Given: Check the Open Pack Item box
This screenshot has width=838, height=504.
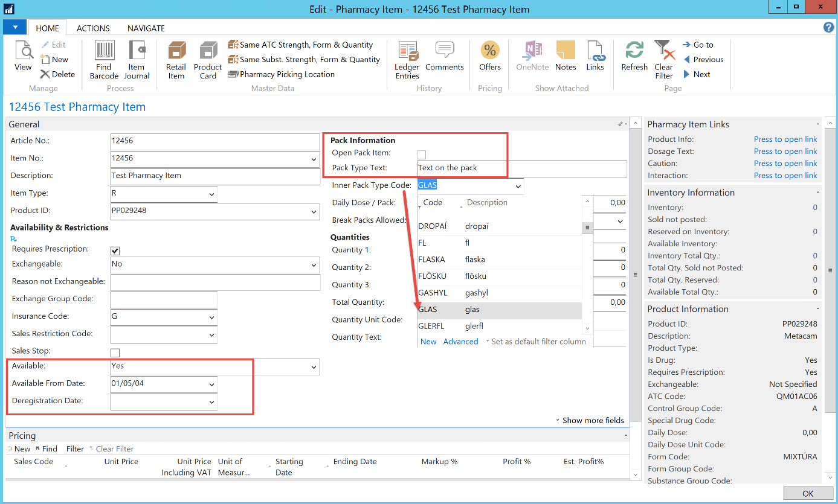Looking at the screenshot, I should click(x=422, y=155).
